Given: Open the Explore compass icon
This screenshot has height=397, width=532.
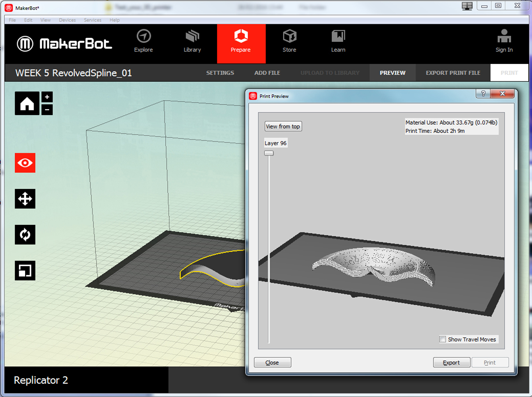Looking at the screenshot, I should pyautogui.click(x=144, y=37).
